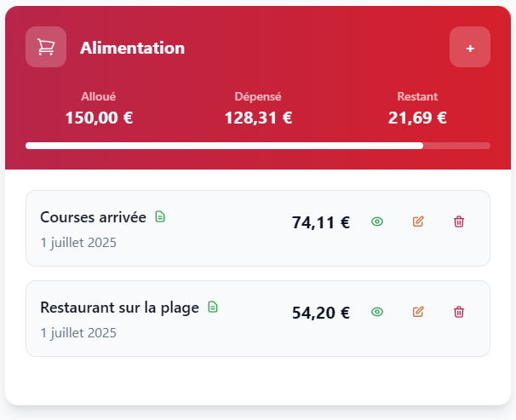Select the Courses arrivée expense name
516x420 pixels.
click(93, 217)
